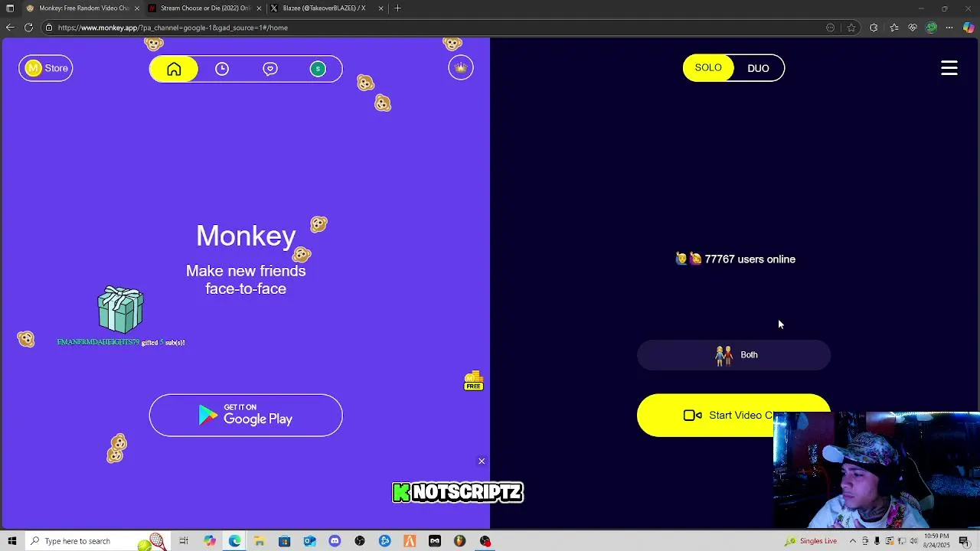Open the history clock icon
The image size is (980, 551).
pos(222,69)
